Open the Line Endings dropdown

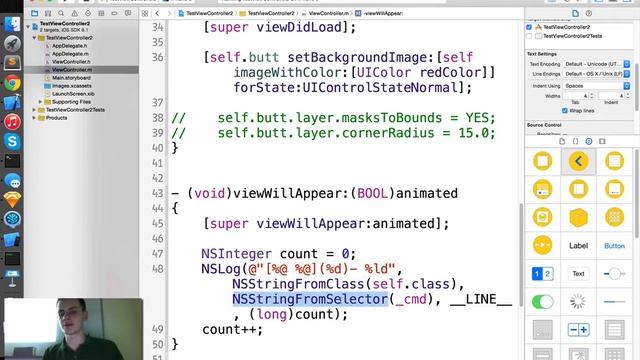coord(597,74)
